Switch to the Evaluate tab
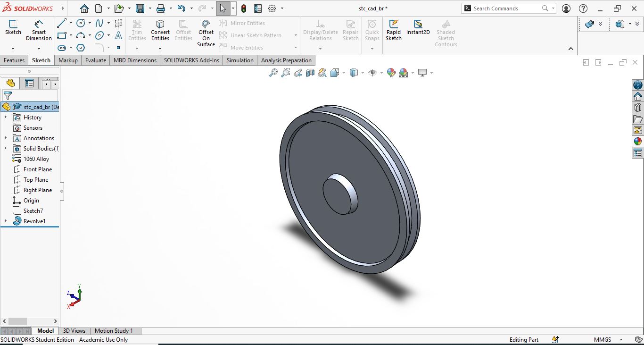 96,60
